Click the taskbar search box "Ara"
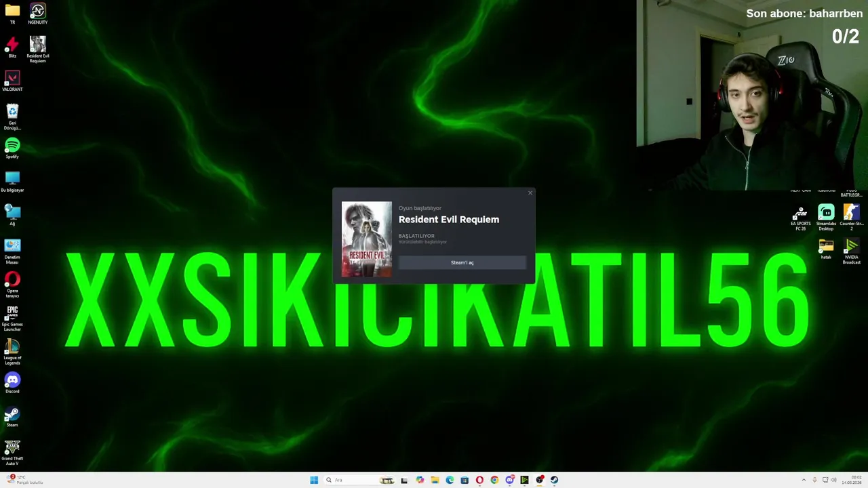Screen dimensions: 868x488 359,480
